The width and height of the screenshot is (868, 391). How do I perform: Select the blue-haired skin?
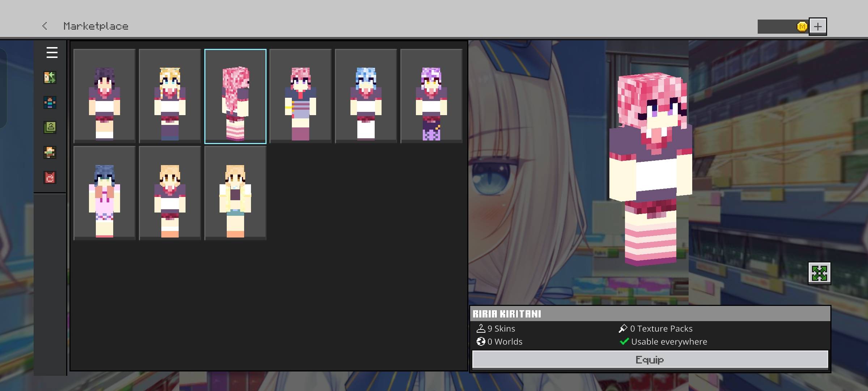click(x=366, y=96)
